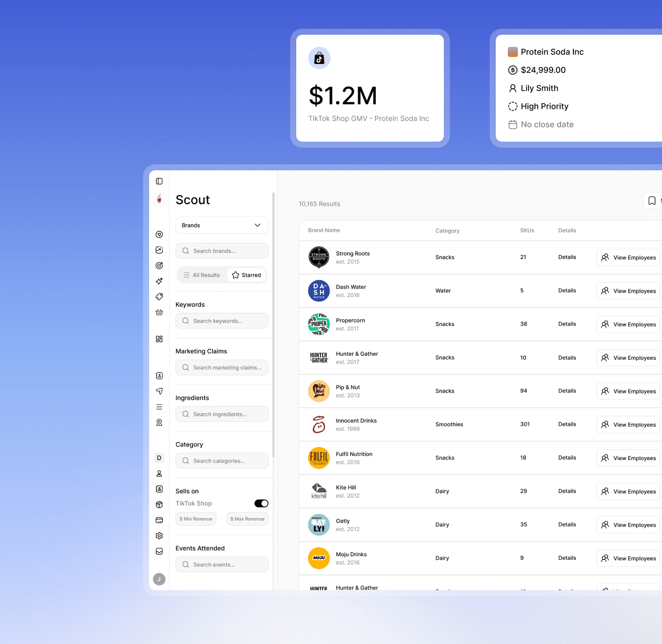Open the soda cup workspace logo

click(x=159, y=200)
